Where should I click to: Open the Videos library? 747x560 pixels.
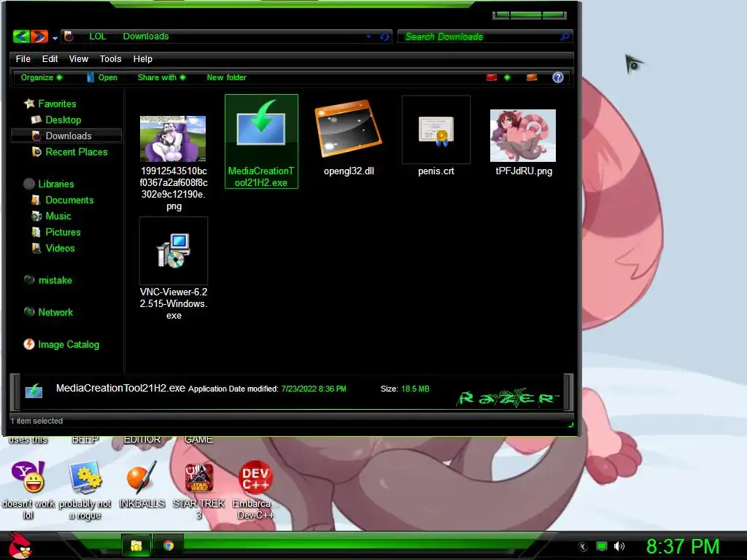pyautogui.click(x=60, y=249)
